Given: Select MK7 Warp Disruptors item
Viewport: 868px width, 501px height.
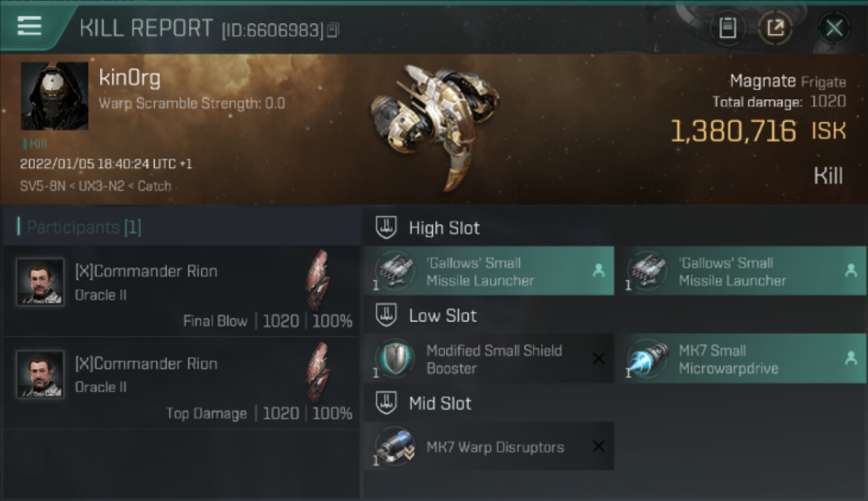Looking at the screenshot, I should click(x=489, y=446).
